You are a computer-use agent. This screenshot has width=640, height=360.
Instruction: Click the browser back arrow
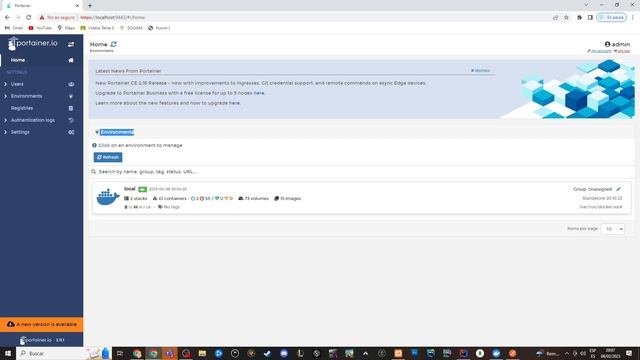point(7,18)
